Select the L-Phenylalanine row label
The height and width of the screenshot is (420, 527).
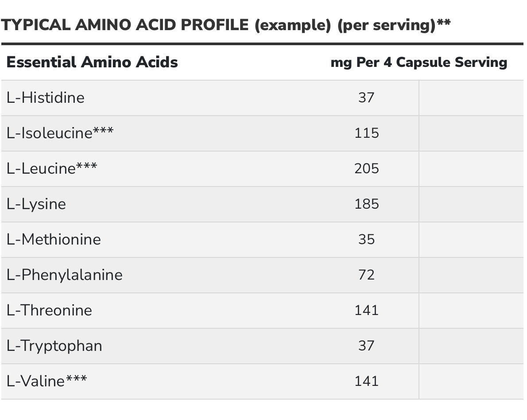(65, 275)
